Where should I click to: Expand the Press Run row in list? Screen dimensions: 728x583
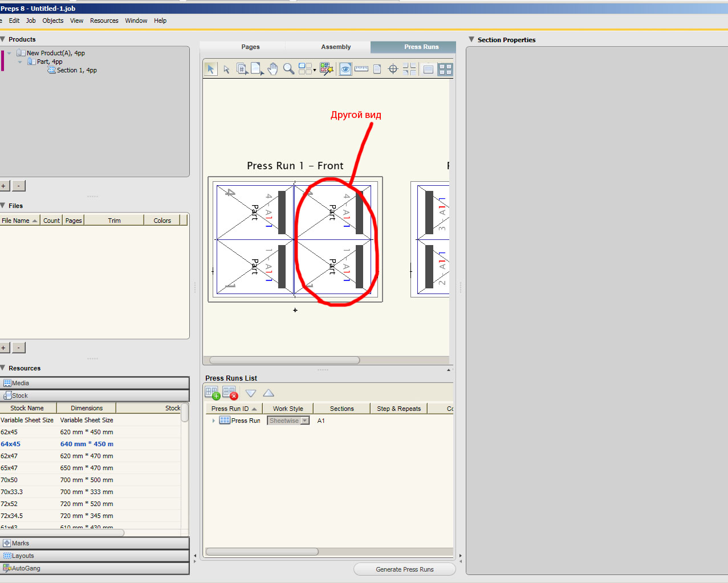coord(214,421)
